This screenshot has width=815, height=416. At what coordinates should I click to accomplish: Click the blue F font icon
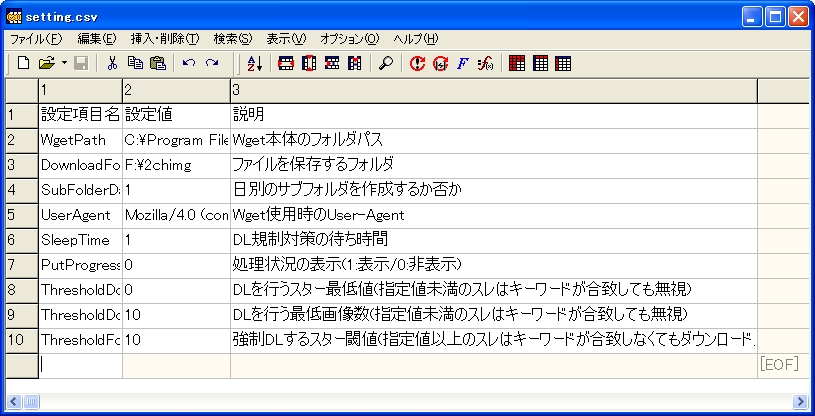[x=463, y=63]
